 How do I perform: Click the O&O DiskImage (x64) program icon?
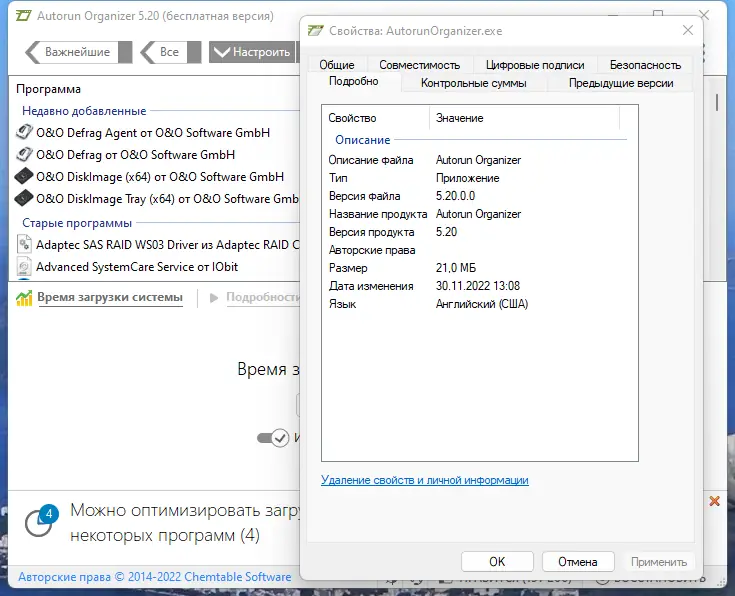24,176
